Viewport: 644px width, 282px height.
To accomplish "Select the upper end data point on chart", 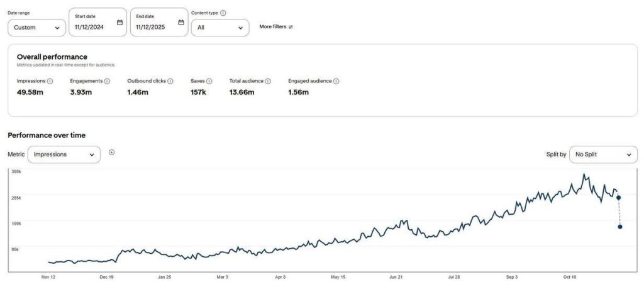I will click(619, 198).
